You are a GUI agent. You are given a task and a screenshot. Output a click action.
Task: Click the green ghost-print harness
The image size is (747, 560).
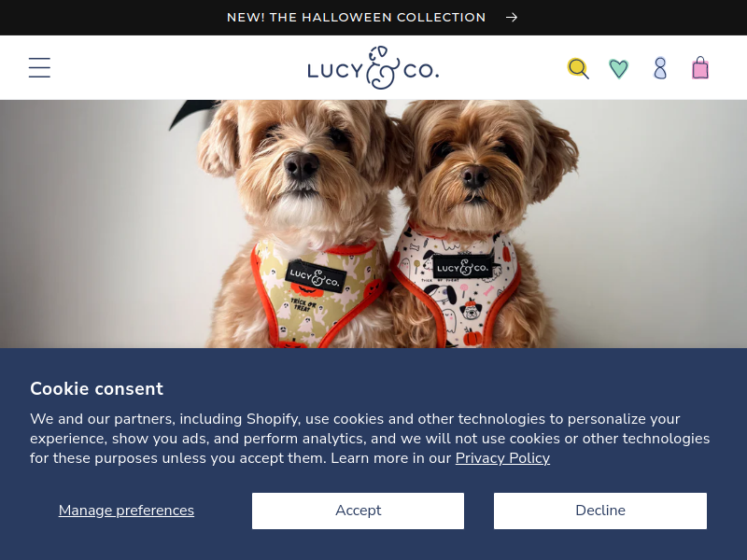[318, 294]
